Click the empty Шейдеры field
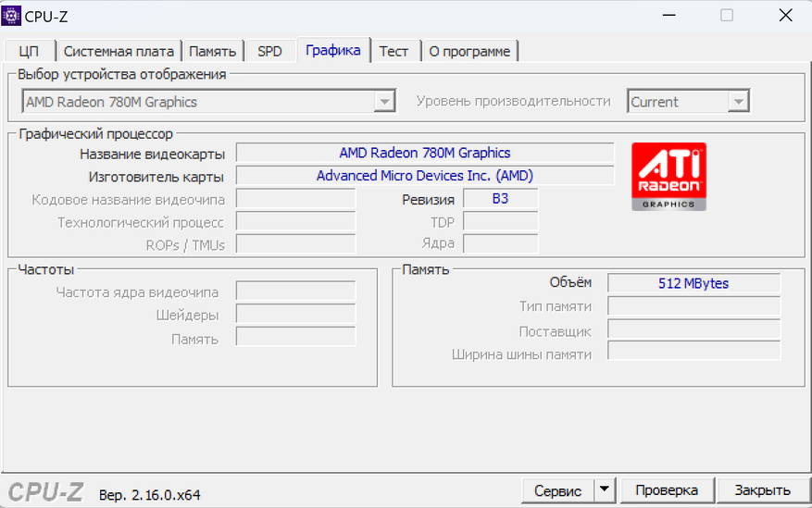Image resolution: width=812 pixels, height=508 pixels. pyautogui.click(x=295, y=314)
